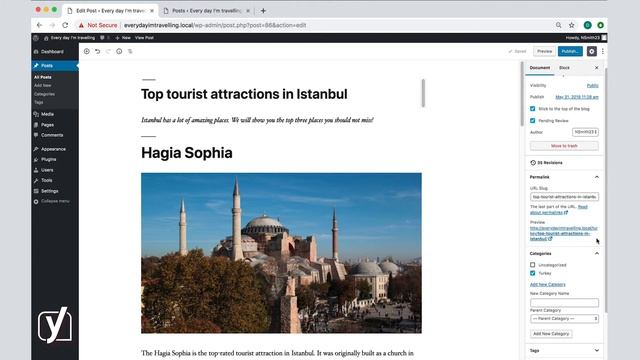Check the Uncategorized category
Image resolution: width=640 pixels, height=360 pixels.
533,265
